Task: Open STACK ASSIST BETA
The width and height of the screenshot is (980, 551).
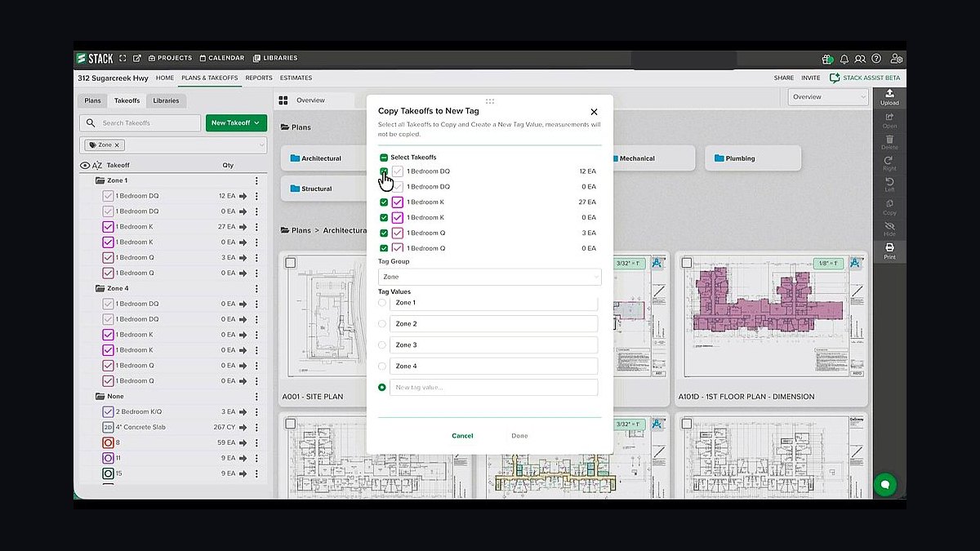Action: click(x=865, y=78)
